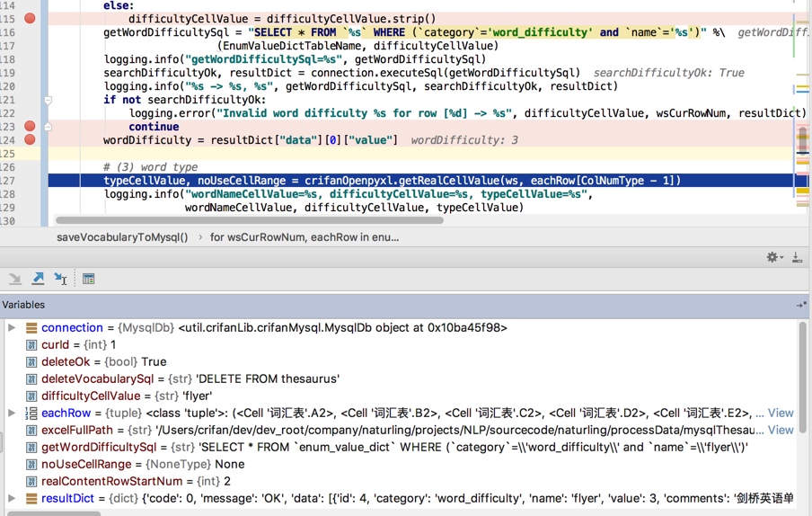Open the debug panel gear settings
The height and width of the screenshot is (516, 812).
774,257
